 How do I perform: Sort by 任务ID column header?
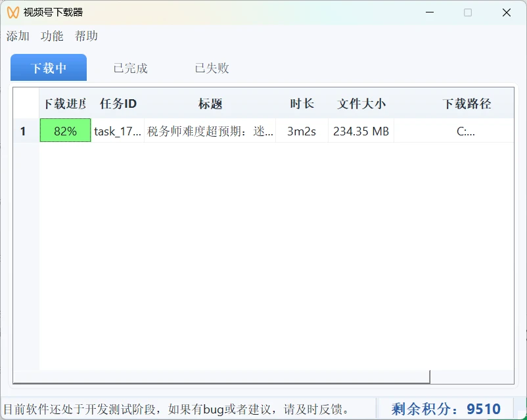tap(118, 104)
